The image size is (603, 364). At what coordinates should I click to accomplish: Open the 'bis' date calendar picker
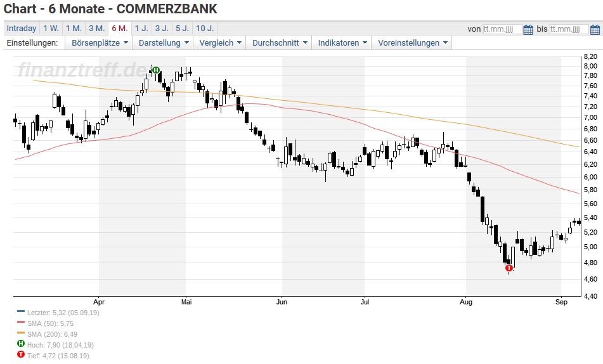tap(595, 29)
